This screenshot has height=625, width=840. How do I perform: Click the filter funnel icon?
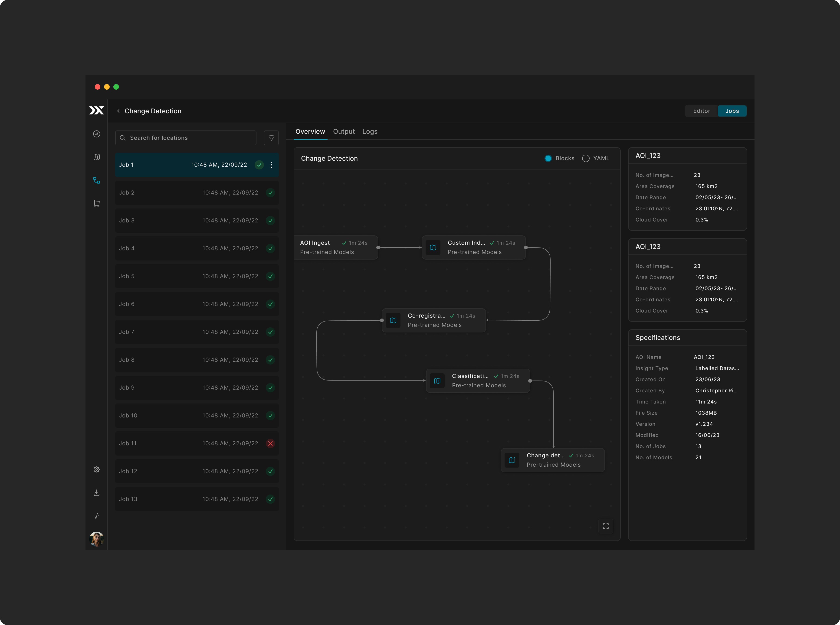pos(271,138)
